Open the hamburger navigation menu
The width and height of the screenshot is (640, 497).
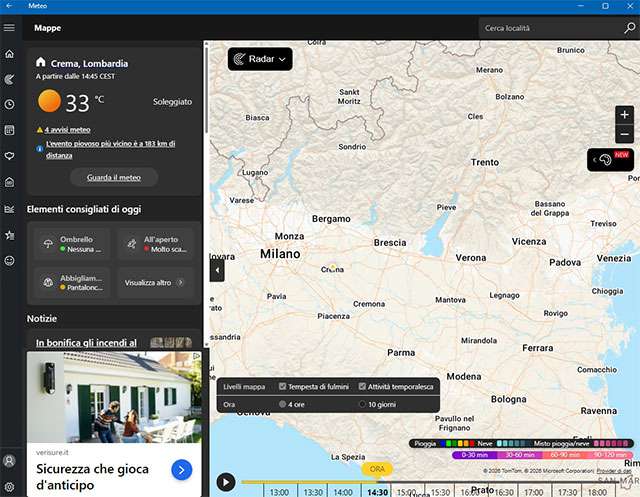point(9,28)
